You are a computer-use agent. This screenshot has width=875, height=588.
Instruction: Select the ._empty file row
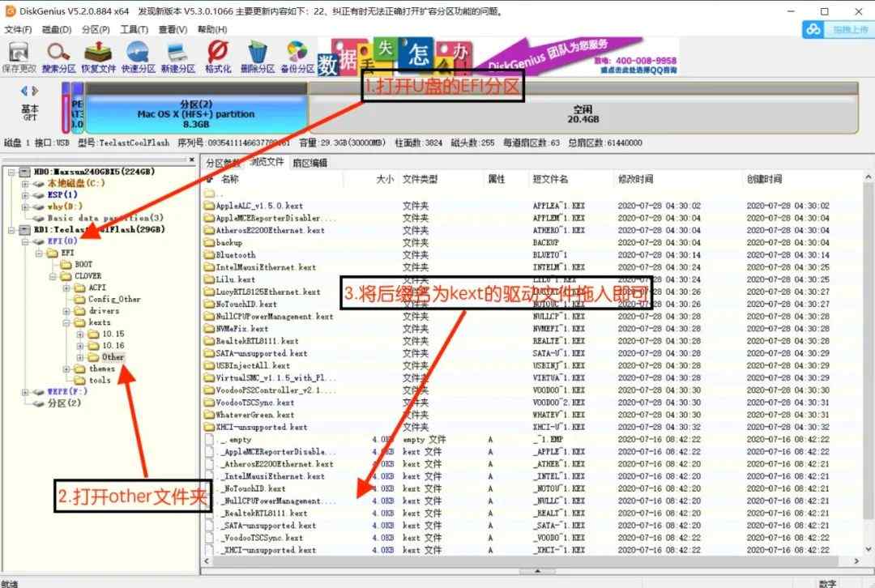[532, 439]
